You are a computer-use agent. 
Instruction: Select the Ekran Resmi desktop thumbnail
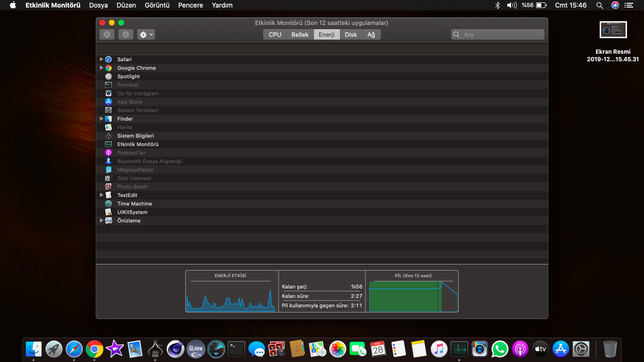click(613, 30)
